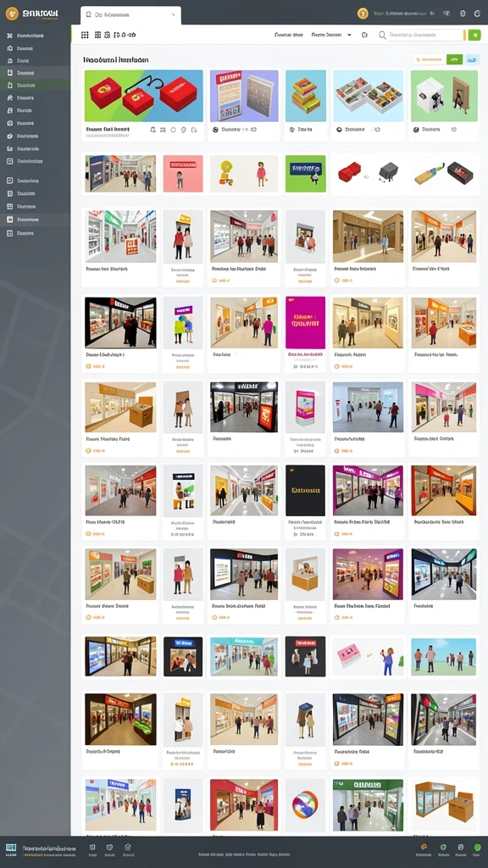
Task: Click the orange icon in the bottom-right status bar
Action: [x=424, y=847]
